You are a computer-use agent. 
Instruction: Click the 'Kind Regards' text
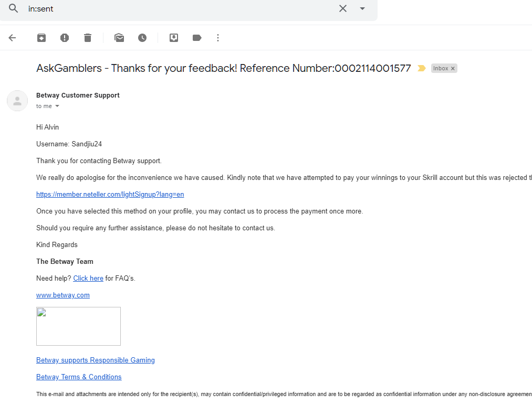point(57,245)
